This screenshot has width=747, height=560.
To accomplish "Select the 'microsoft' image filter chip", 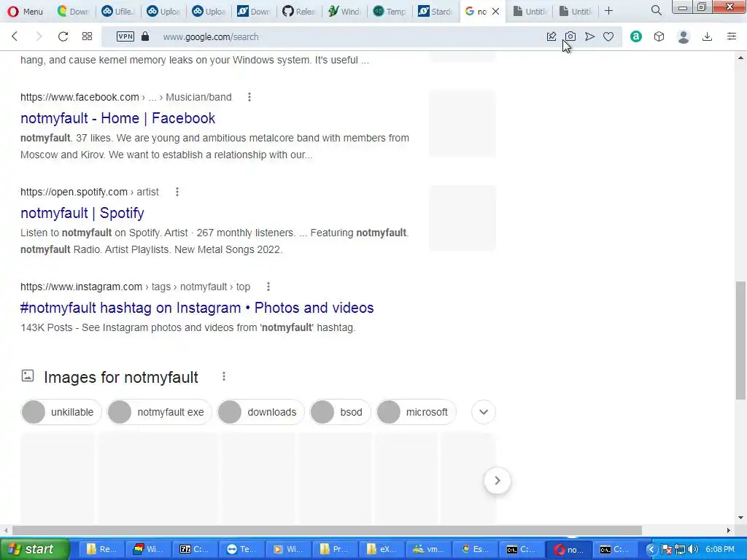I will (416, 412).
